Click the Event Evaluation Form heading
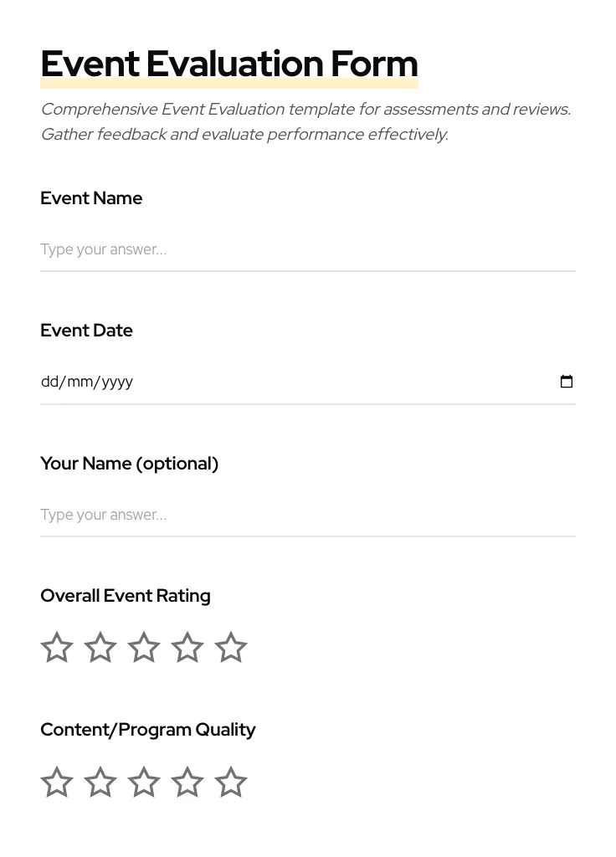Image resolution: width=616 pixels, height=857 pixels. (228, 64)
